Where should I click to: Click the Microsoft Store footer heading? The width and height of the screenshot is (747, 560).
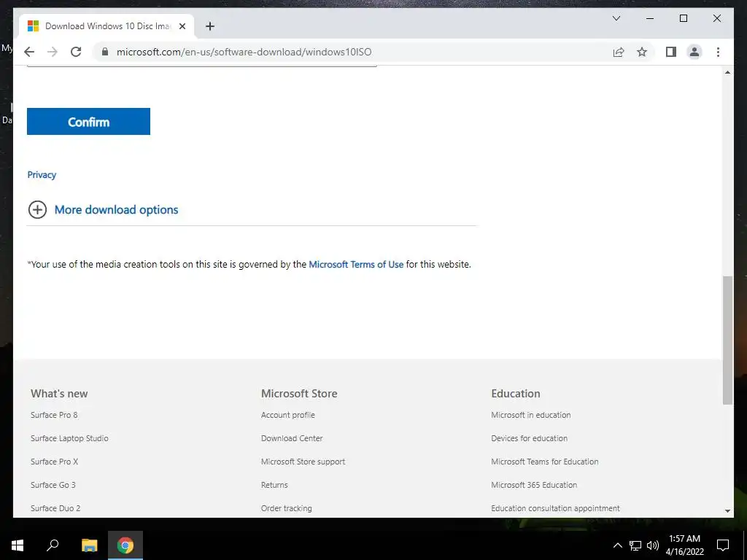[x=299, y=393]
